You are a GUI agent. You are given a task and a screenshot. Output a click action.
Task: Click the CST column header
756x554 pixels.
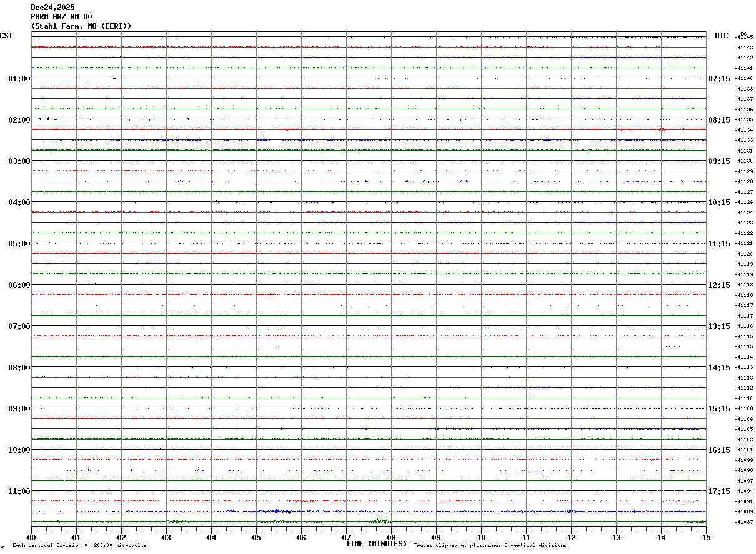pos(6,36)
